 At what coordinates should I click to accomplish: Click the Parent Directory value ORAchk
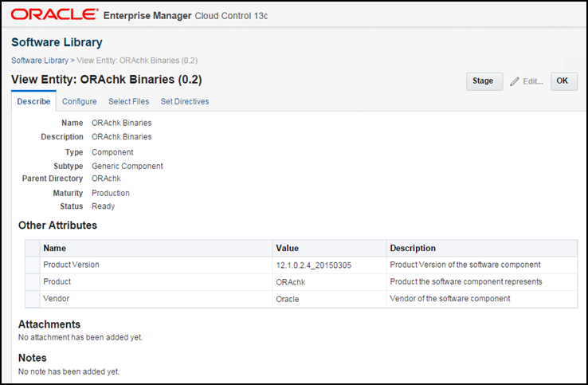click(x=106, y=179)
